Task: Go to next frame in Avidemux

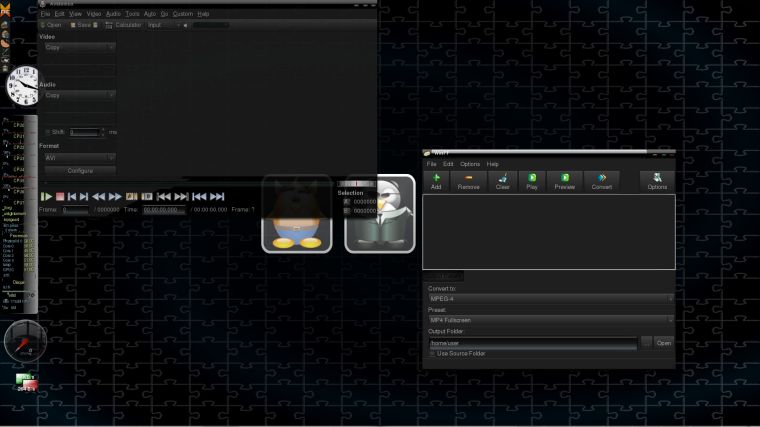Action: (84, 196)
